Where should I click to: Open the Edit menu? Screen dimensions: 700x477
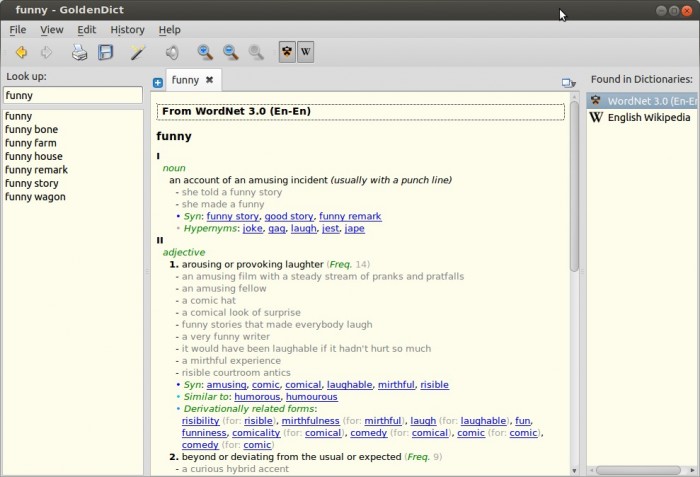point(86,30)
